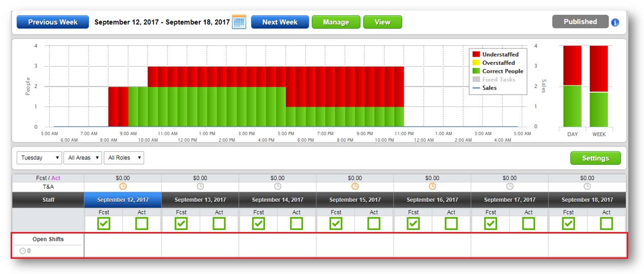Open the Tuesday day dropdown
The image size is (644, 274).
point(39,158)
